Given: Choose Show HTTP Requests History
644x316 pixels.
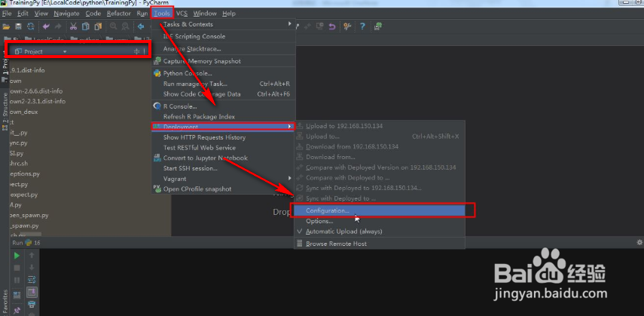Looking at the screenshot, I should 224,137.
